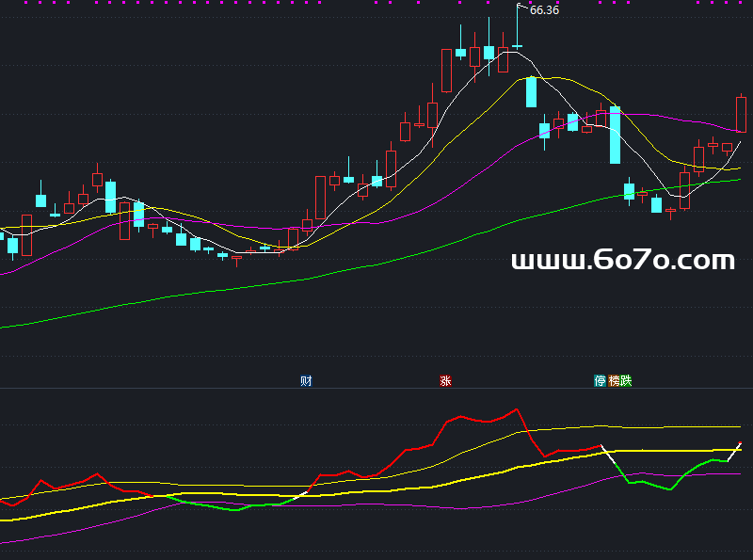
Task: Click the green 跌 drop marker
Action: [x=626, y=381]
